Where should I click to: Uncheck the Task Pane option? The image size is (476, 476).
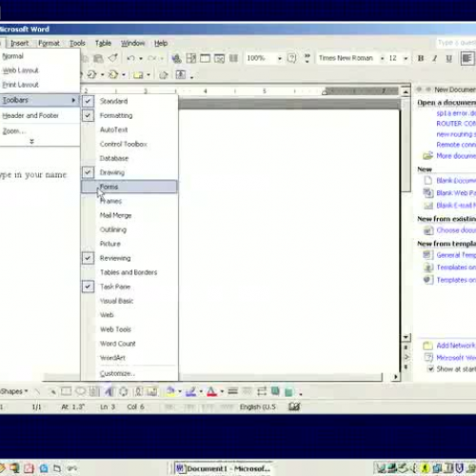tap(88, 287)
